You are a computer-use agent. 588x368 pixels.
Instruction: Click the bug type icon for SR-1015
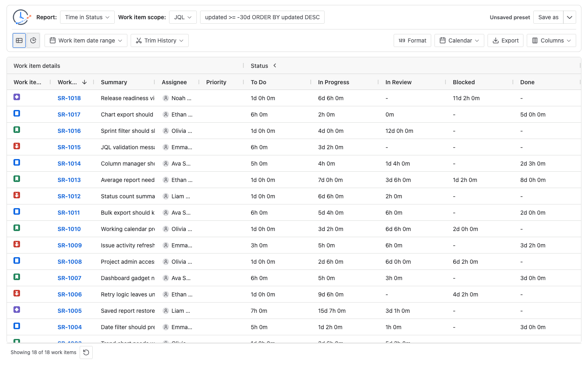click(x=17, y=146)
